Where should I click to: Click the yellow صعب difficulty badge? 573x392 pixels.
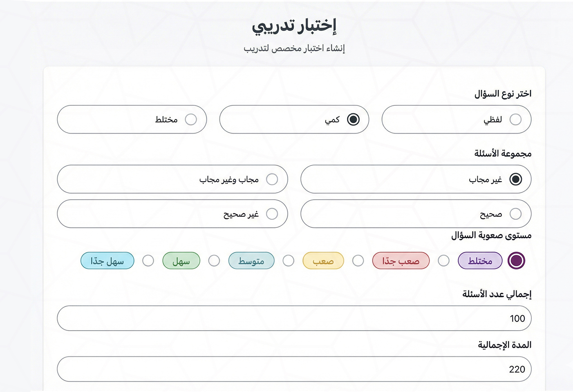(323, 261)
